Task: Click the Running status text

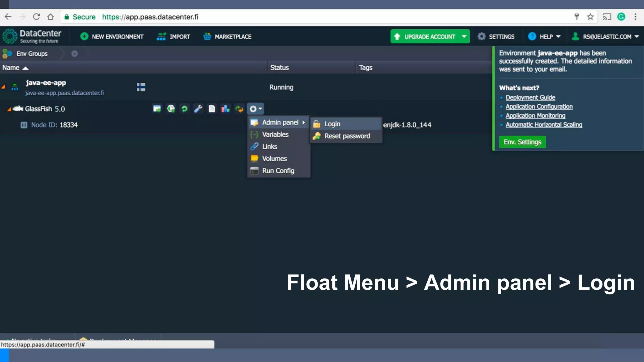Action: coord(281,87)
